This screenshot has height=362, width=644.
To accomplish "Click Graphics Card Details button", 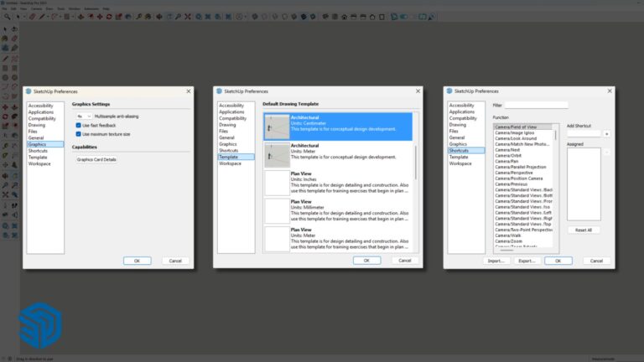I will pyautogui.click(x=96, y=160).
